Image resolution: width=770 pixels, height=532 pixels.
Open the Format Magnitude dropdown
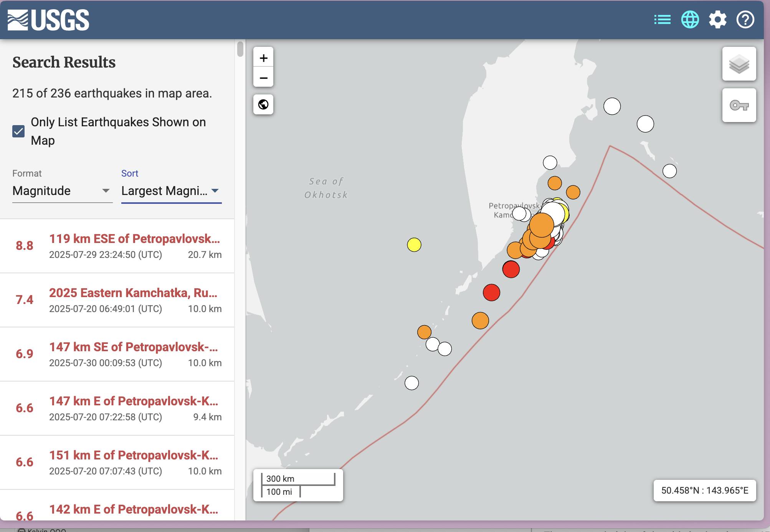(61, 191)
